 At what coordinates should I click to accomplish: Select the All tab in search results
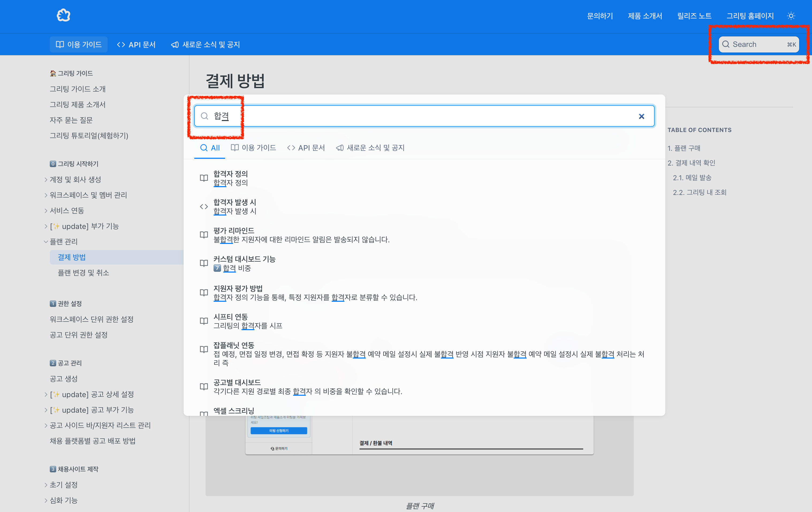210,148
